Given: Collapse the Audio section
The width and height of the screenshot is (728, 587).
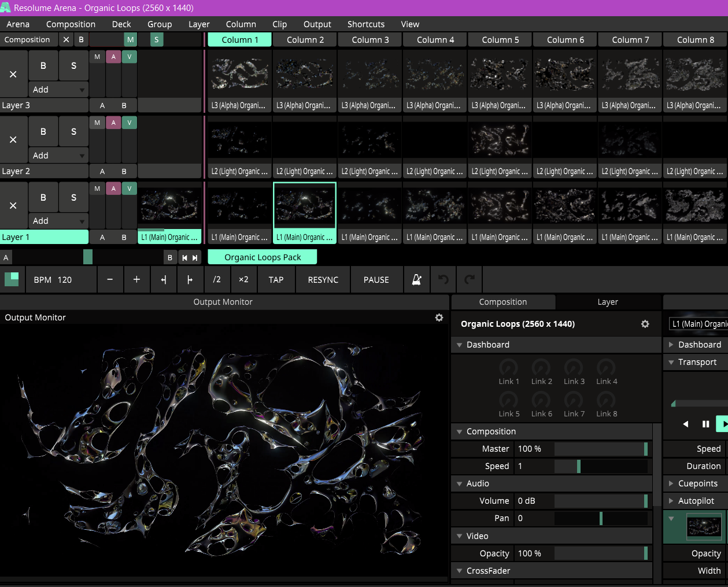Looking at the screenshot, I should pos(459,483).
